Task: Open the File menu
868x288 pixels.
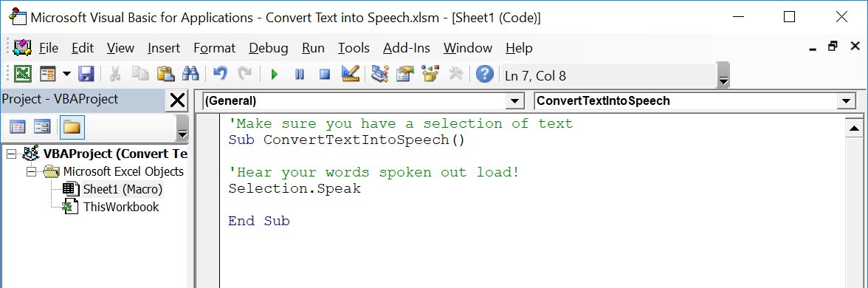Action: tap(49, 48)
